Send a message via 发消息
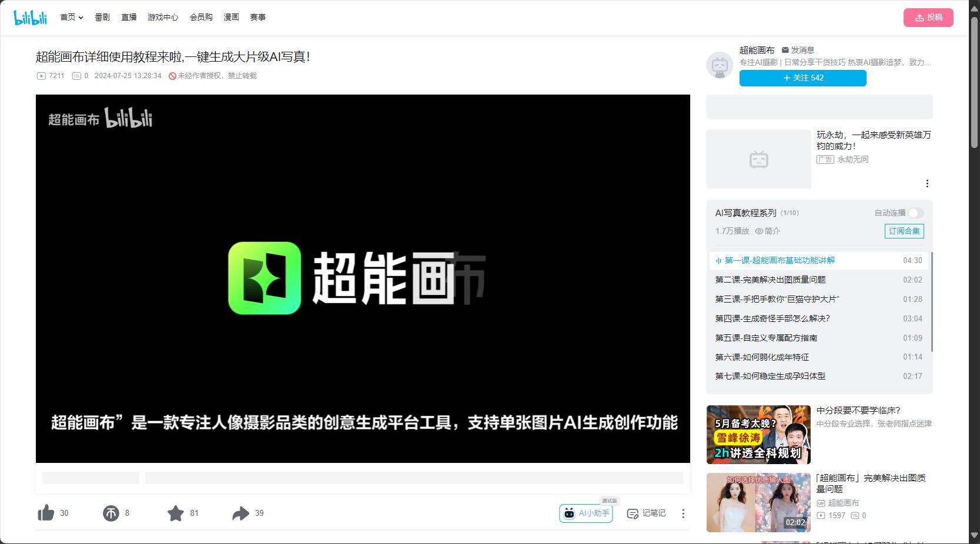The width and height of the screenshot is (980, 544). click(x=798, y=50)
